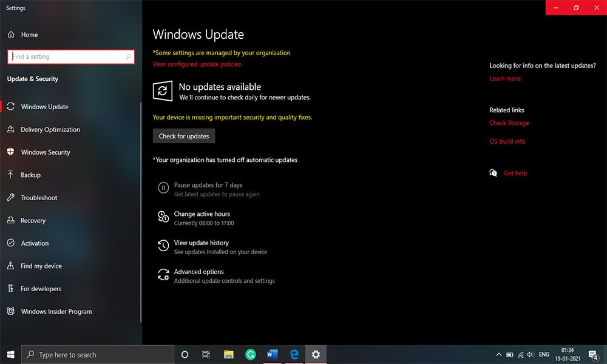Click the Get help chat icon

pos(493,173)
